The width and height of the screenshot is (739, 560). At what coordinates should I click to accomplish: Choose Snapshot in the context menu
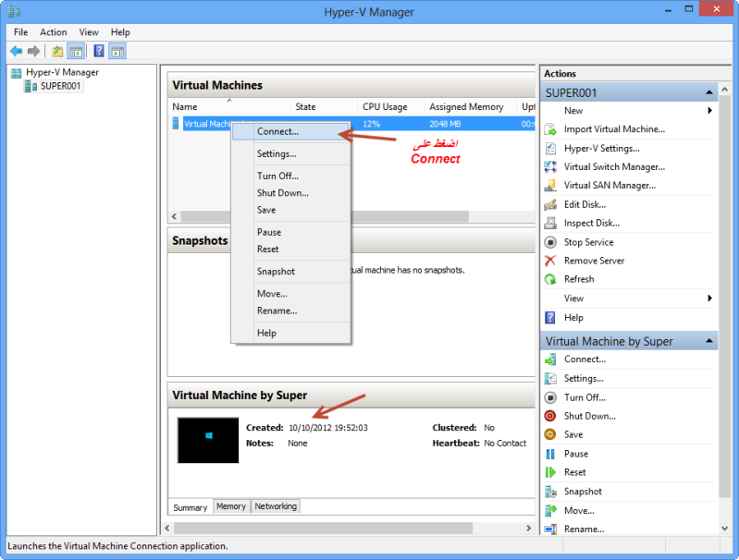pyautogui.click(x=290, y=272)
